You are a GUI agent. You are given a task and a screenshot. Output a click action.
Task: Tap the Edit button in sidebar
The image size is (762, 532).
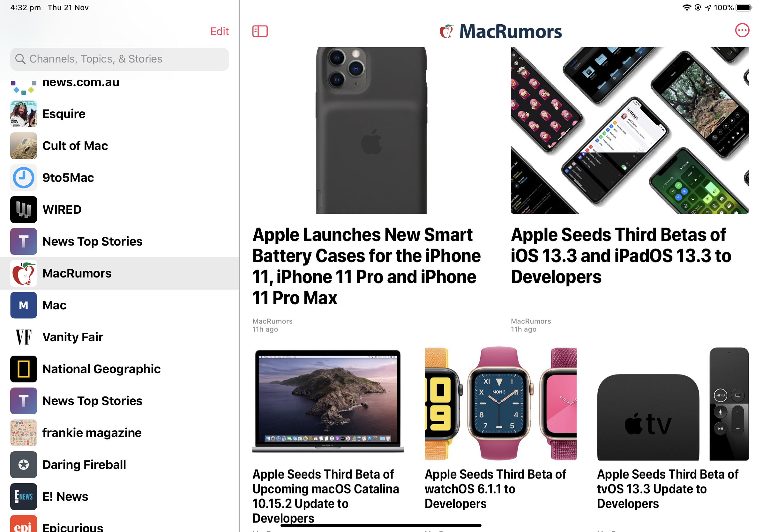219,31
